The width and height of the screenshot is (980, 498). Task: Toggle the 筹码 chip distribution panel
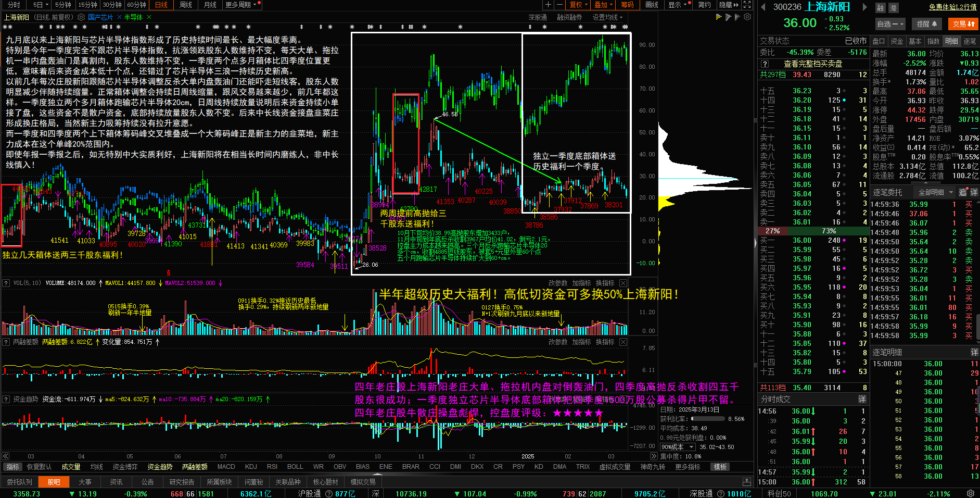click(627, 5)
